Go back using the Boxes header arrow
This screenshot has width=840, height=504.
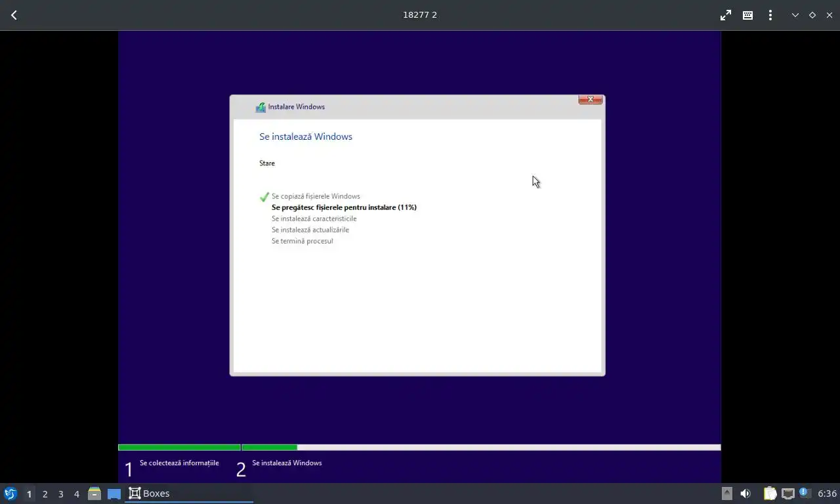(14, 14)
